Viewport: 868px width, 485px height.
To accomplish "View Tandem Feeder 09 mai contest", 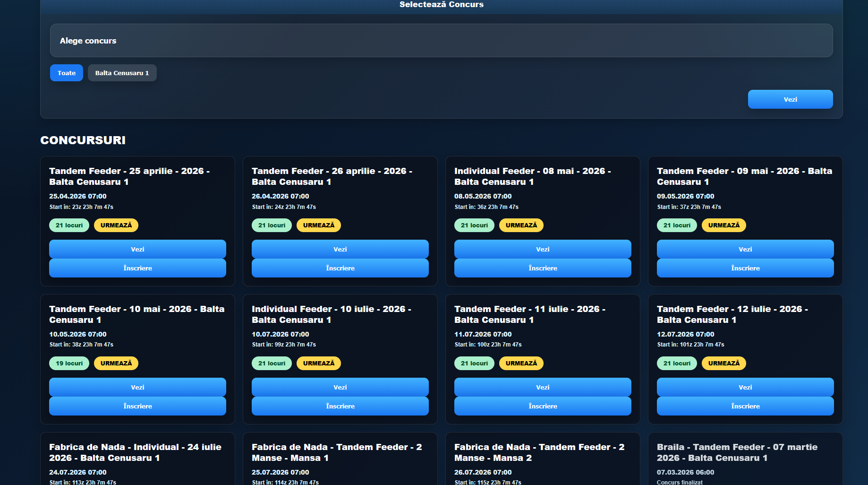I will (x=745, y=249).
